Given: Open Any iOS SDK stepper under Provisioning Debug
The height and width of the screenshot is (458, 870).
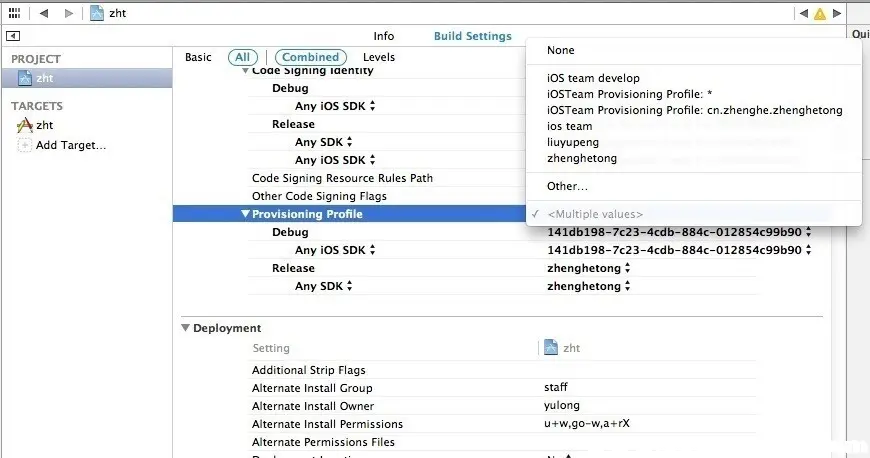Looking at the screenshot, I should 372,250.
